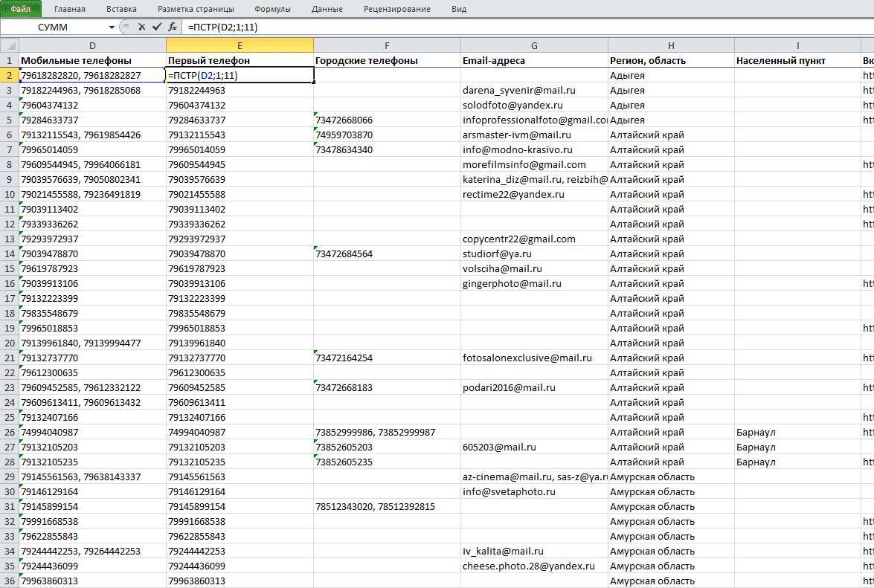Select cell podari2016@mail.ru
874x588 pixels.
click(x=534, y=387)
